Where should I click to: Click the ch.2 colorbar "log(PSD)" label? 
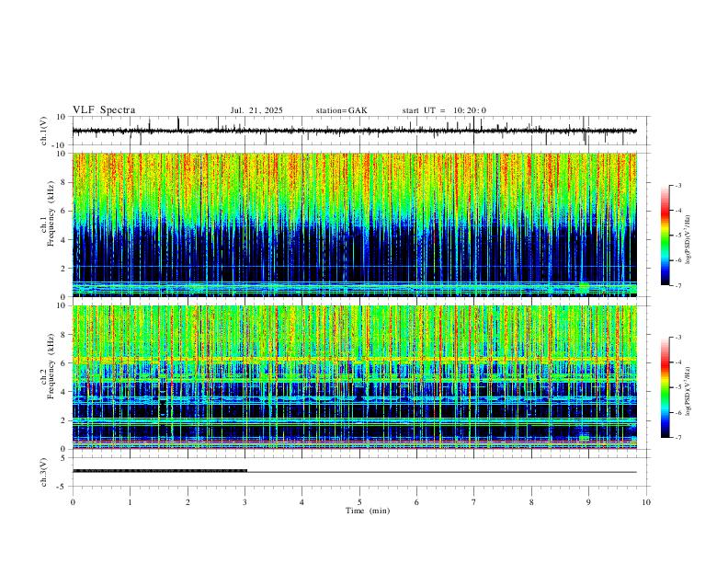[x=688, y=391]
